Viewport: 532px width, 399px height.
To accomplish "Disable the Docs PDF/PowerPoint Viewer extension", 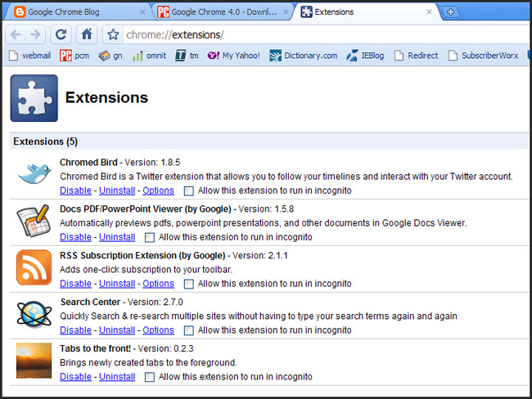I will [x=75, y=237].
